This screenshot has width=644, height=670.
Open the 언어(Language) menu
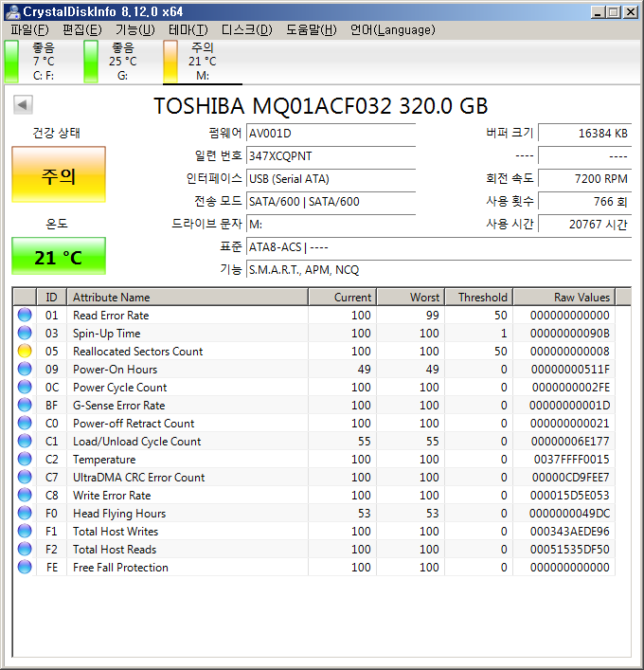tap(392, 29)
